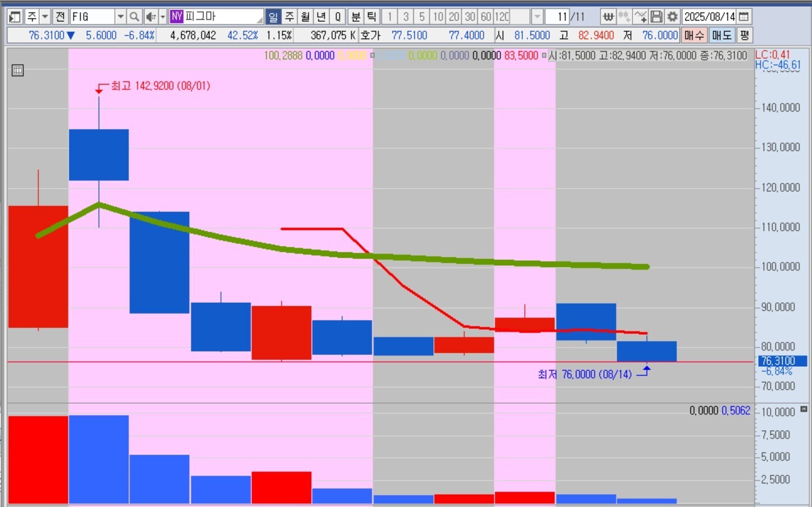Click the 367,075 K trade amount value
The image size is (812, 507).
click(x=333, y=35)
